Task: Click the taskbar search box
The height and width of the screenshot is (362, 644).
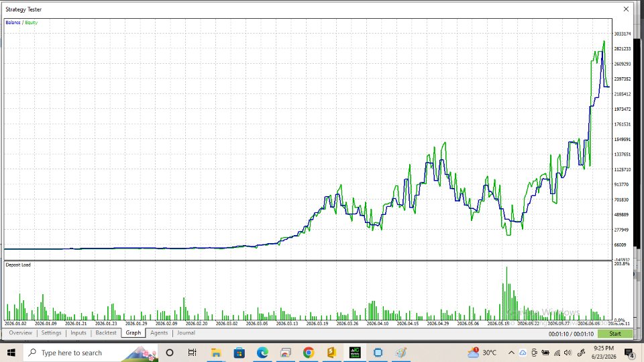Action: click(91, 353)
